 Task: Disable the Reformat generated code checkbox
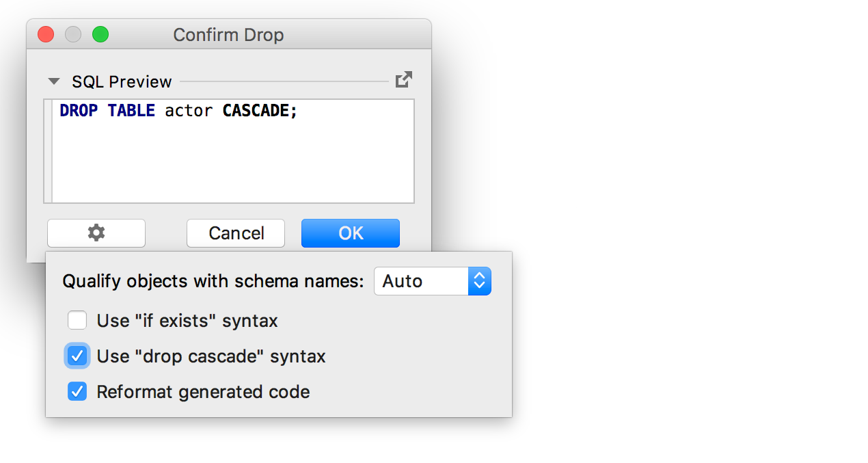point(77,392)
